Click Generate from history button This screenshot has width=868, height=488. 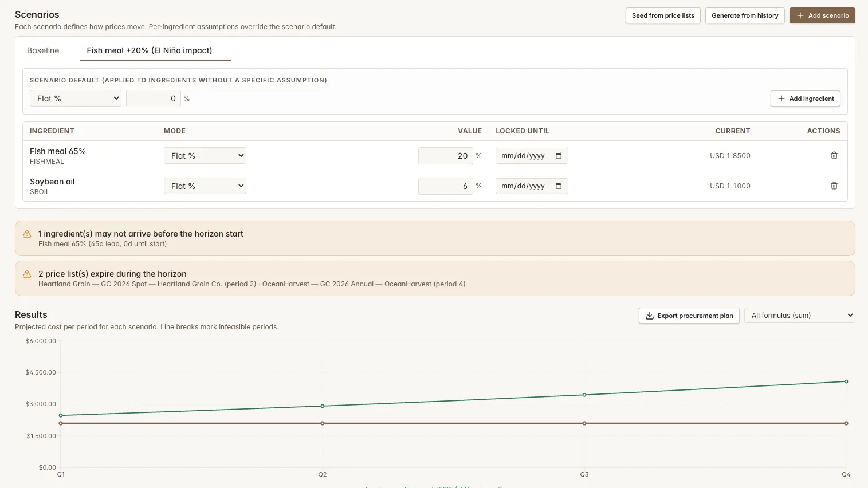pos(745,15)
